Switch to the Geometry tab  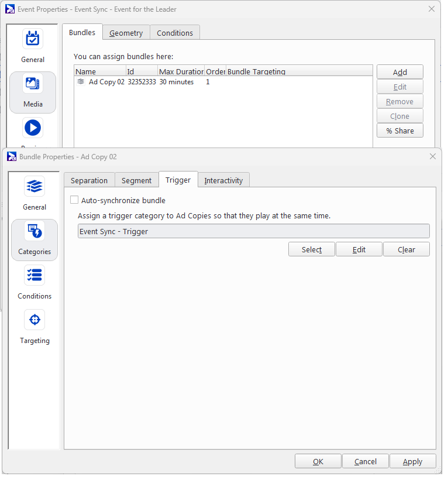(x=126, y=33)
